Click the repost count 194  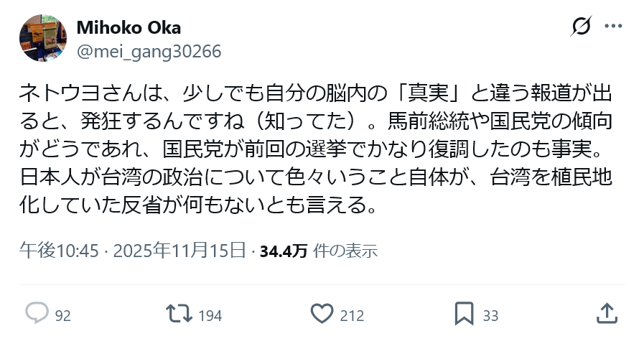(210, 315)
